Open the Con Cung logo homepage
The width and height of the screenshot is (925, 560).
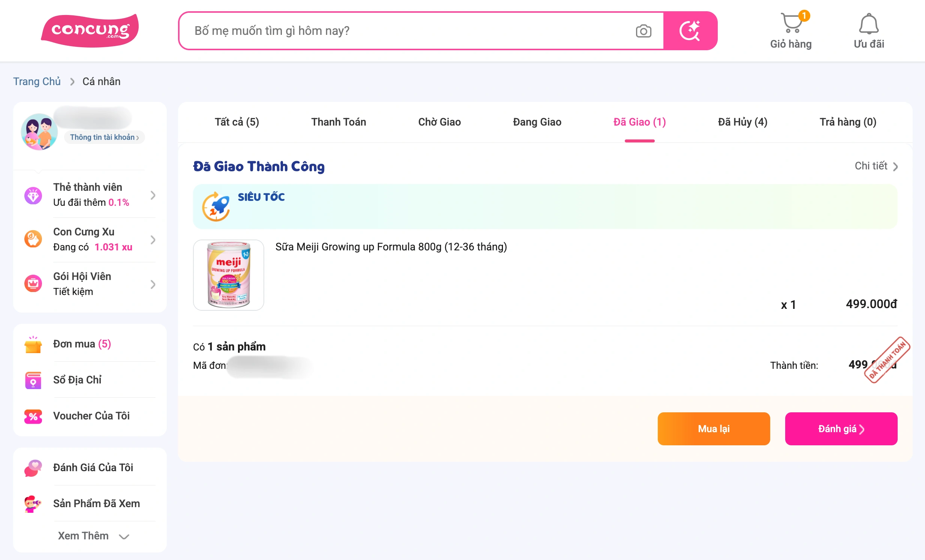click(90, 31)
